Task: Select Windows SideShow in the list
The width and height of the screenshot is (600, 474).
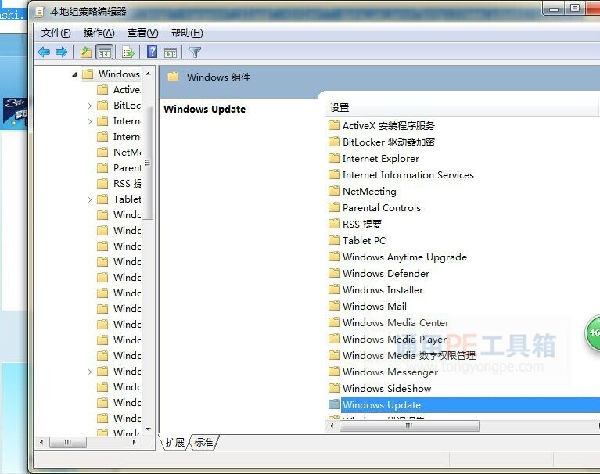Action: click(380, 388)
